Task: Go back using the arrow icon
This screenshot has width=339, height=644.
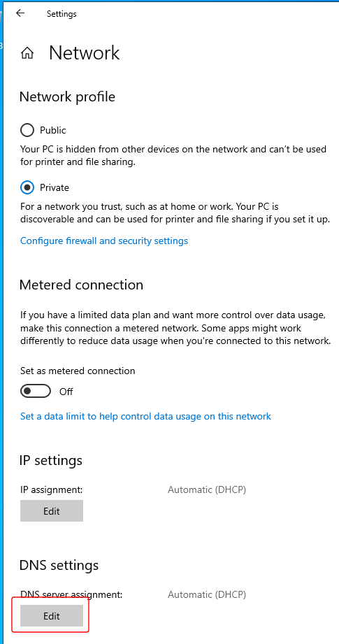Action: pyautogui.click(x=20, y=13)
